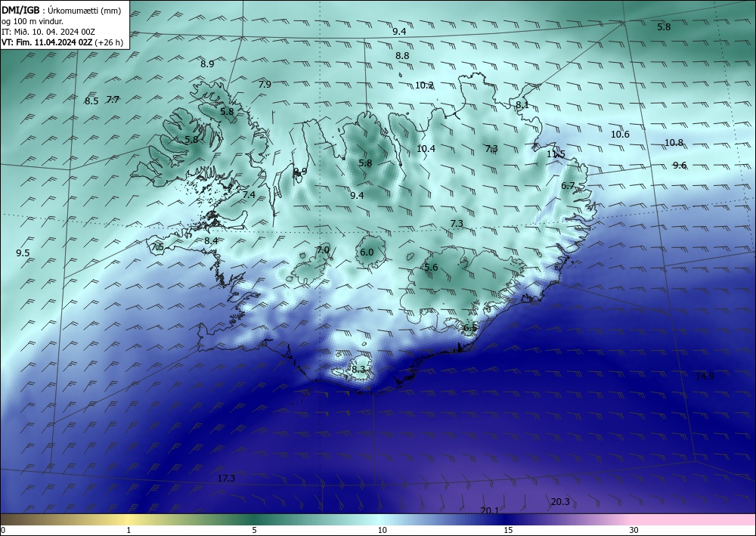
Task: Click the map value "9.9"
Action: click(x=300, y=171)
